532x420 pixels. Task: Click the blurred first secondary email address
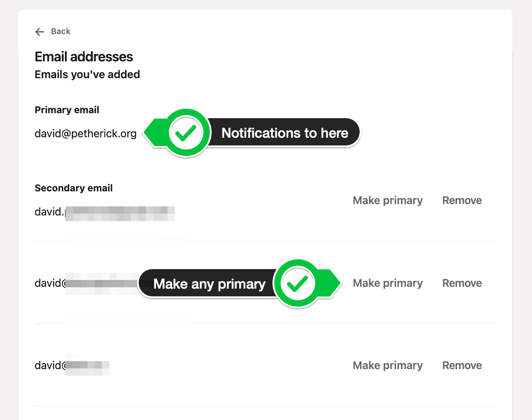coord(105,213)
